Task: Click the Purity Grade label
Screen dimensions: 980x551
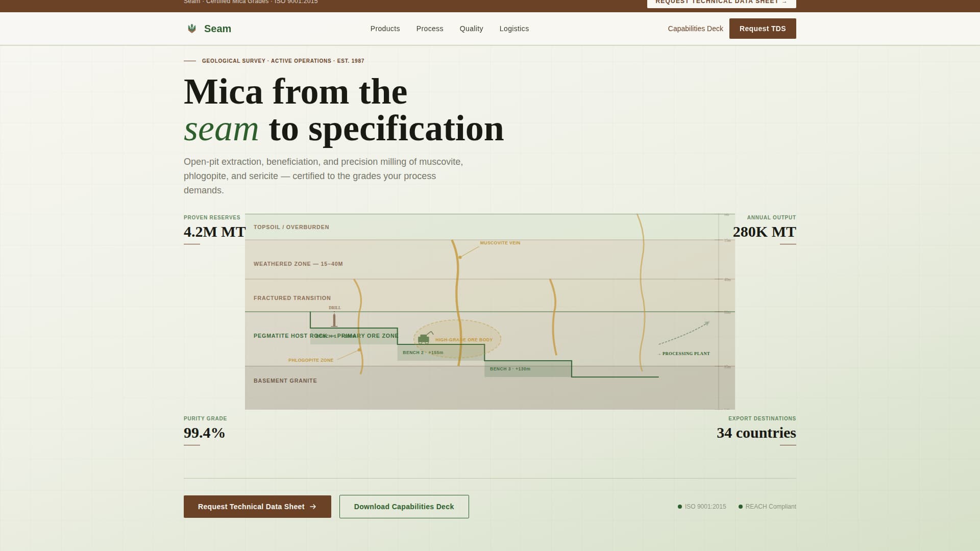Action: (x=205, y=418)
